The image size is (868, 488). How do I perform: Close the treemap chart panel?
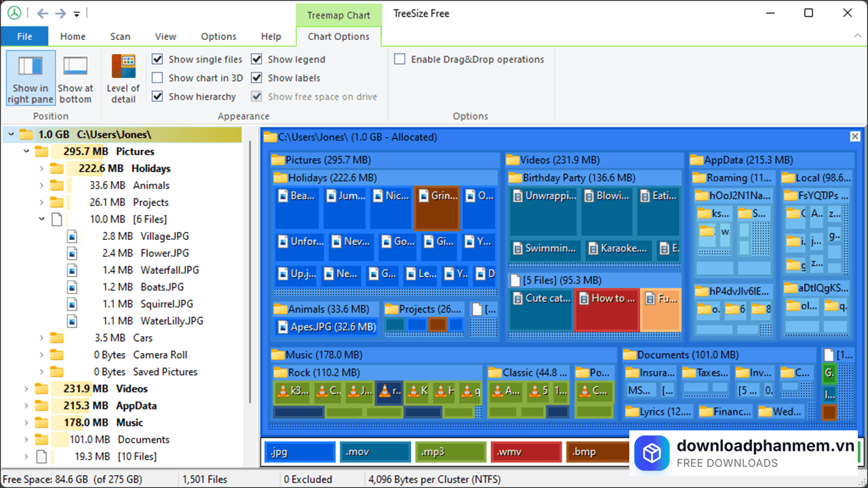(854, 136)
